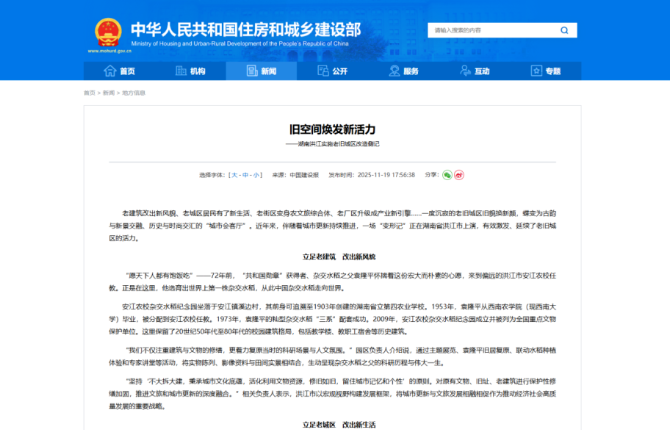Viewport: 670px width, 430px height.
Task: Share article via Weibo icon
Action: (x=458, y=174)
